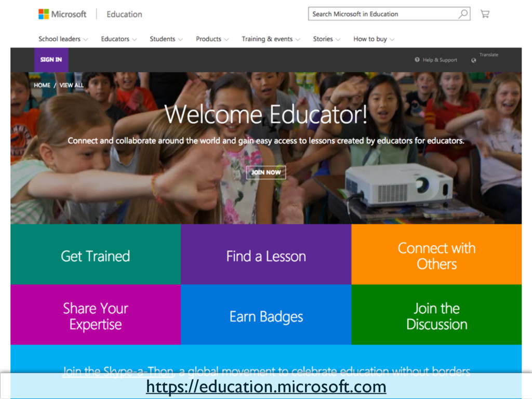This screenshot has width=532, height=399.
Task: Click the JOIN NOW button
Action: (x=266, y=172)
